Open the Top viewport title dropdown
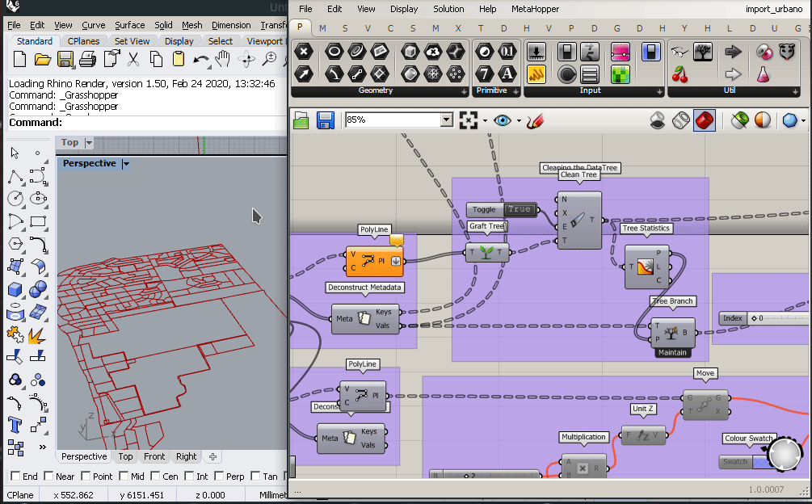This screenshot has width=812, height=504. click(x=89, y=143)
